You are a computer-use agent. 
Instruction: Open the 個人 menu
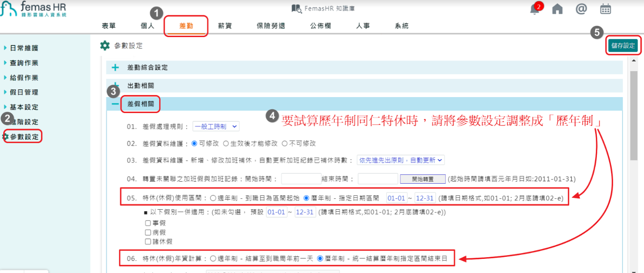click(147, 26)
